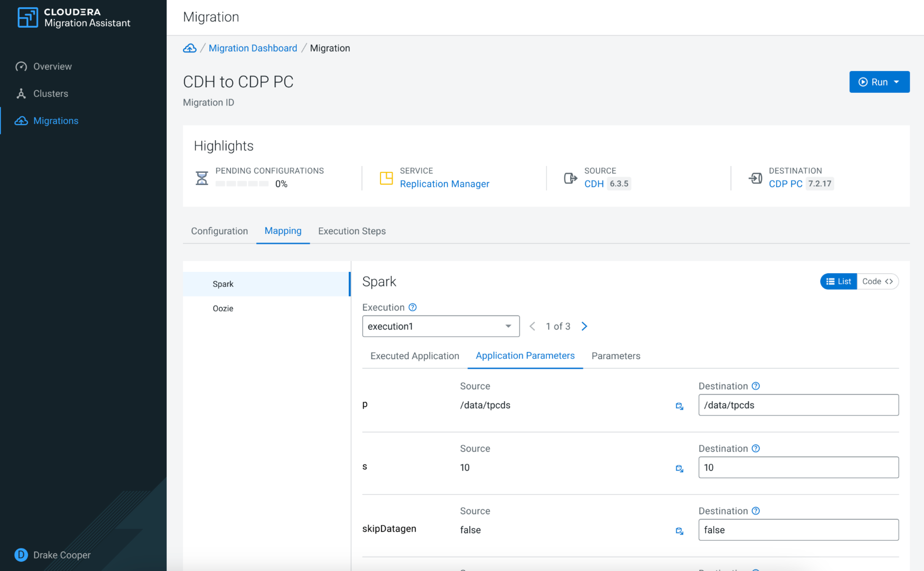
Task: Click the Service square icon
Action: pos(386,178)
